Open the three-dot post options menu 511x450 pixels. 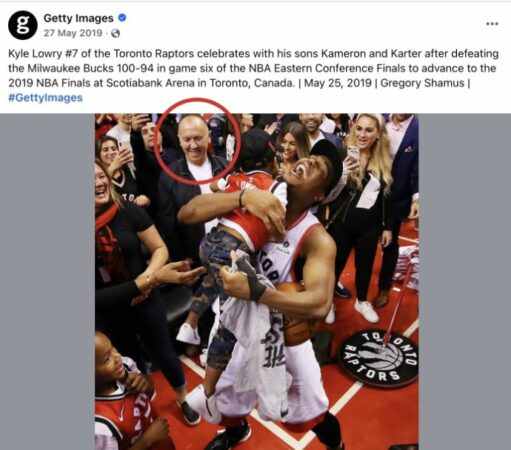coord(492,24)
